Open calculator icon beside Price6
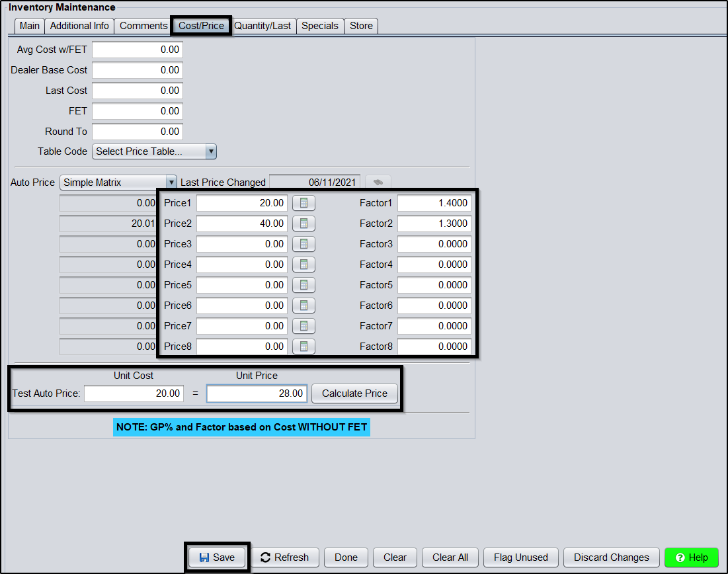 pos(303,305)
